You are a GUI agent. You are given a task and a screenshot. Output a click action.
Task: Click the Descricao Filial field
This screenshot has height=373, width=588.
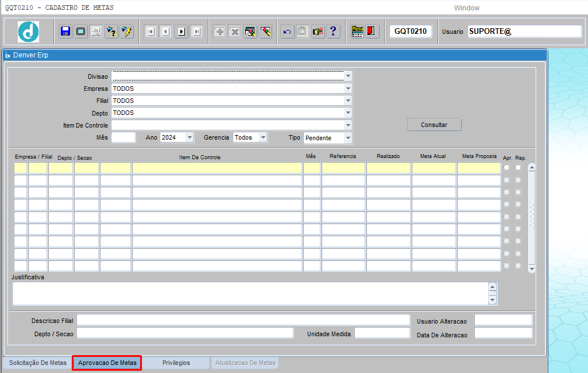243,320
